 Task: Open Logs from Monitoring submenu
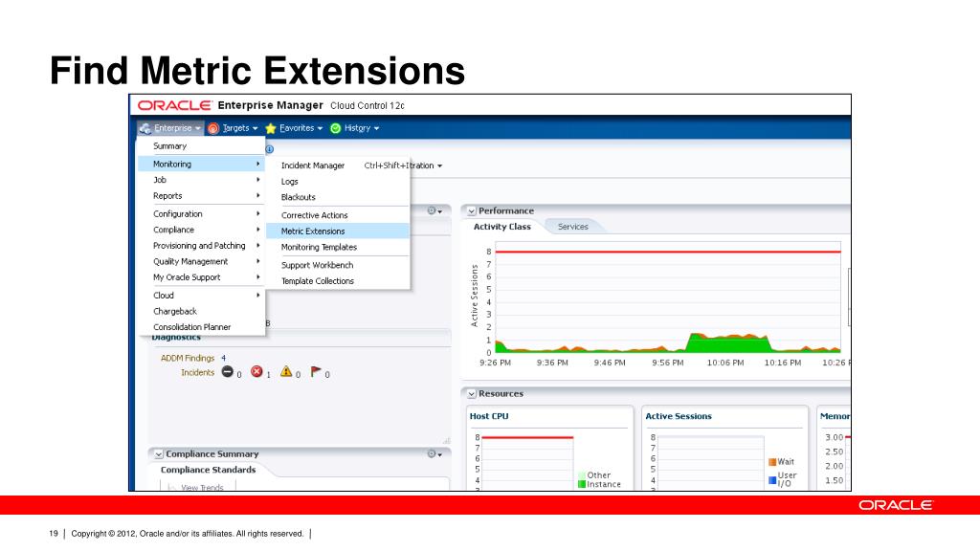(x=338, y=181)
